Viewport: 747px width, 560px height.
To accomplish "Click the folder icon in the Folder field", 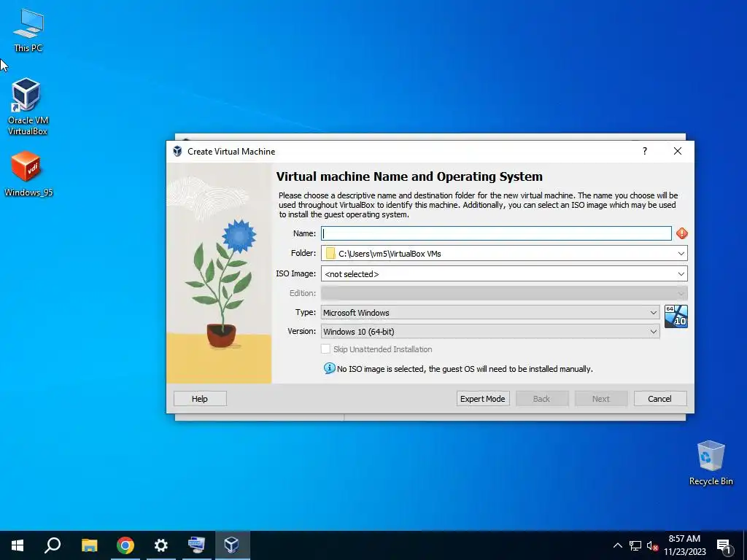I will (330, 253).
